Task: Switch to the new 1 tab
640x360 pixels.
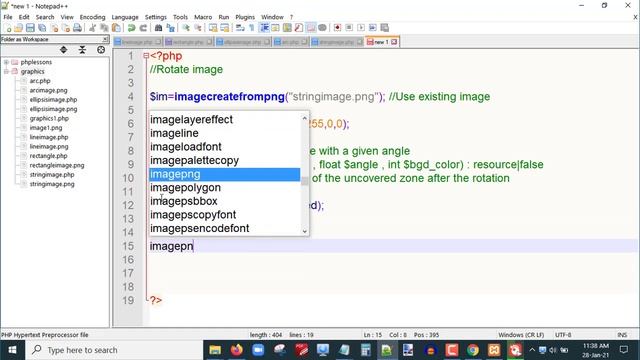Action: [x=382, y=42]
